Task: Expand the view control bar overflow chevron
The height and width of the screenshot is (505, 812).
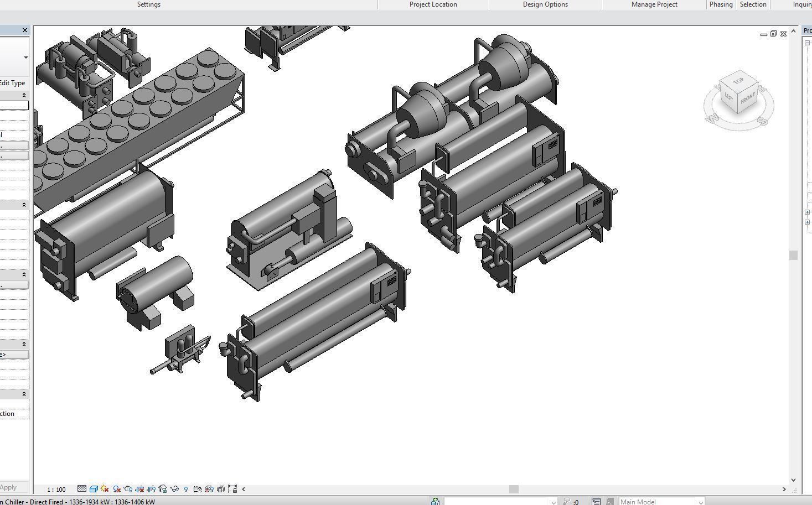Action: (x=244, y=489)
